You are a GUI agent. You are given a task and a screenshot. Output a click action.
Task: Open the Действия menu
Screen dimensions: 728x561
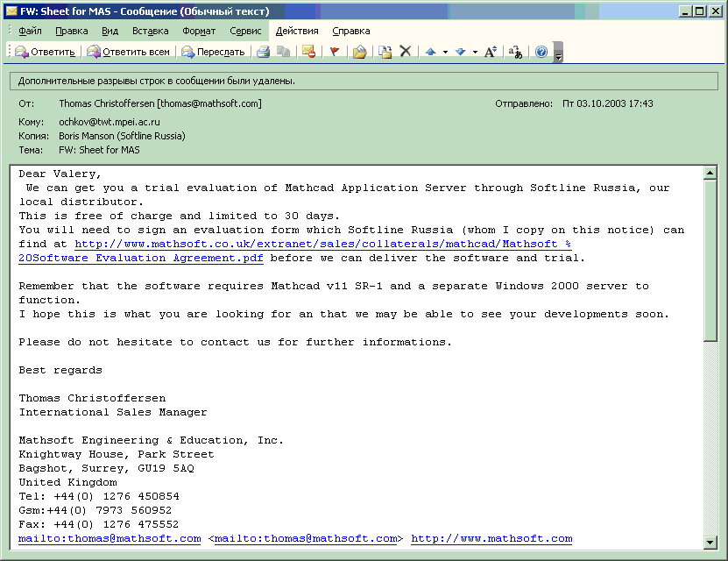297,31
